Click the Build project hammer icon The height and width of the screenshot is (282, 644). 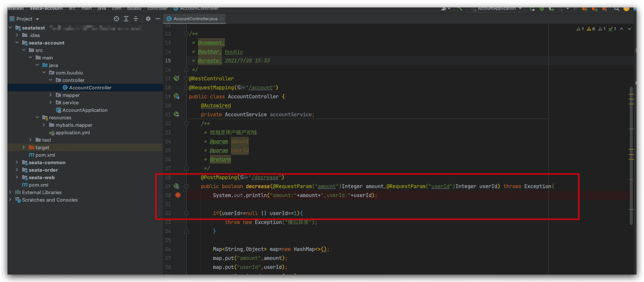point(460,8)
